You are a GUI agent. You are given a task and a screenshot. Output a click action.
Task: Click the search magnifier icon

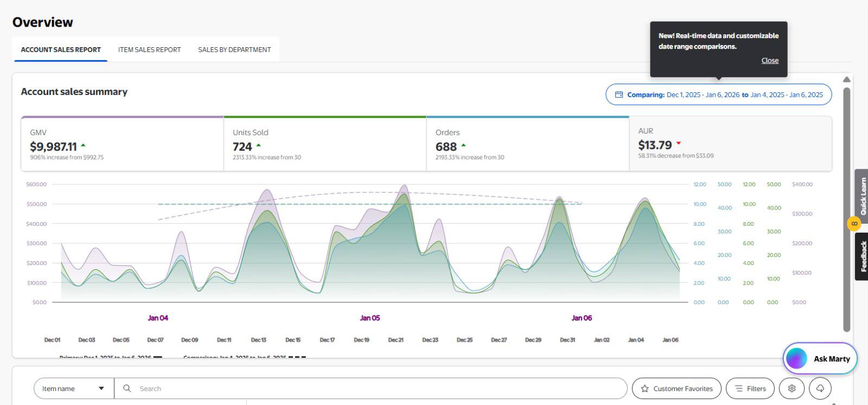click(x=127, y=388)
